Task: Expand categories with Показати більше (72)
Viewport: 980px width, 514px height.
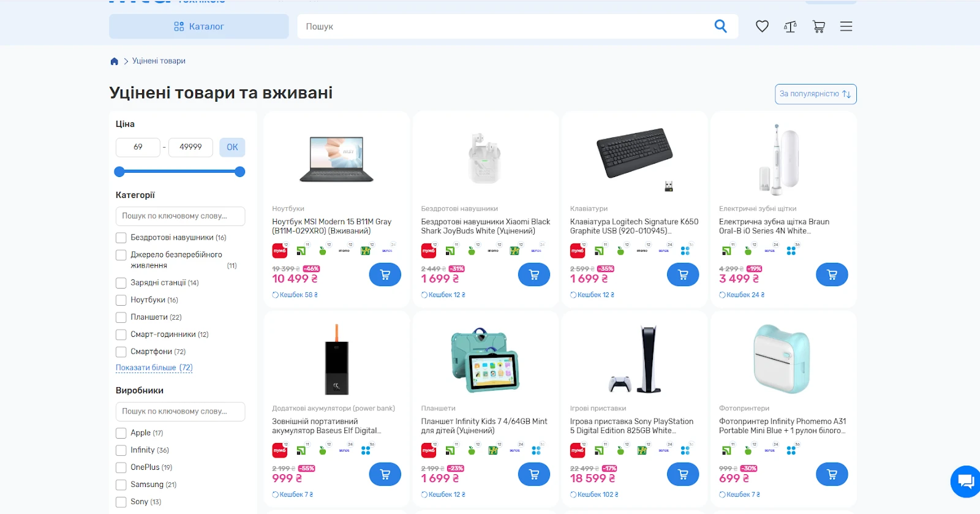Action: [154, 368]
